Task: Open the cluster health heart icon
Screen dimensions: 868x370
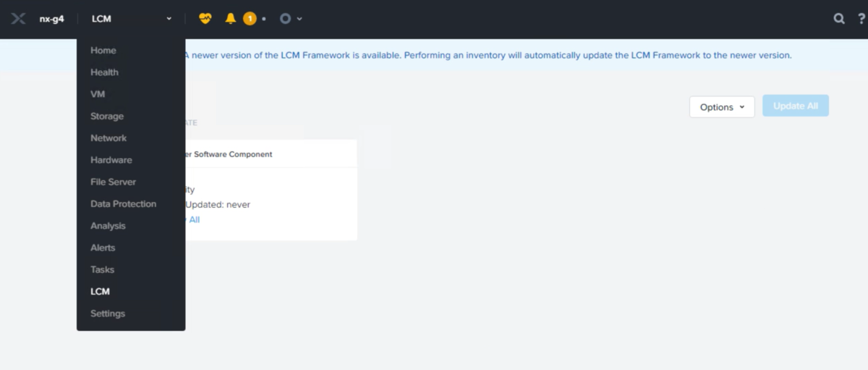Action: pyautogui.click(x=205, y=19)
